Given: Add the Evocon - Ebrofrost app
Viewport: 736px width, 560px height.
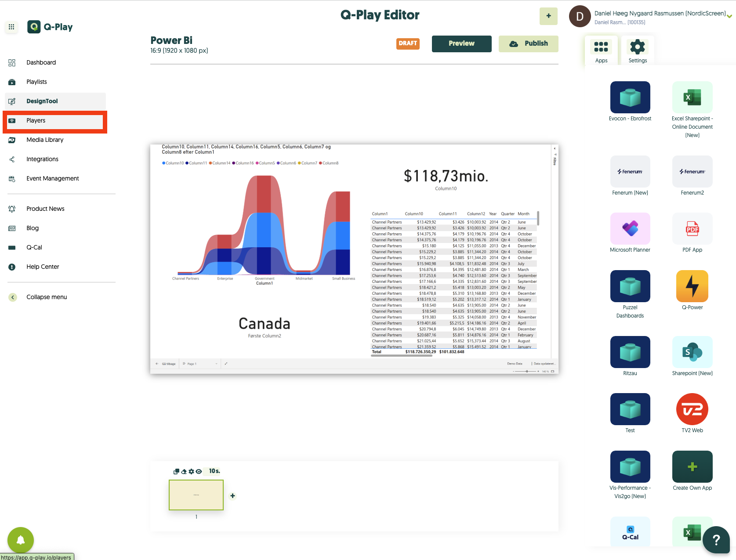Looking at the screenshot, I should point(630,97).
